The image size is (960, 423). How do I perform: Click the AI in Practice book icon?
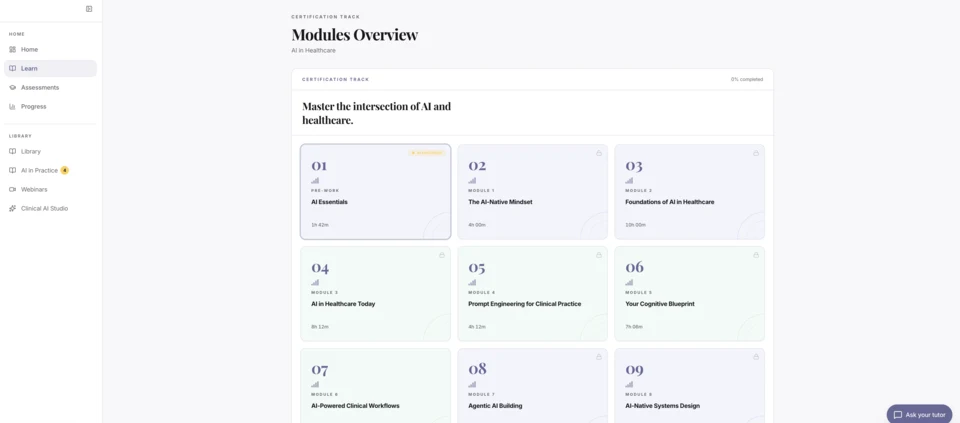coord(13,170)
